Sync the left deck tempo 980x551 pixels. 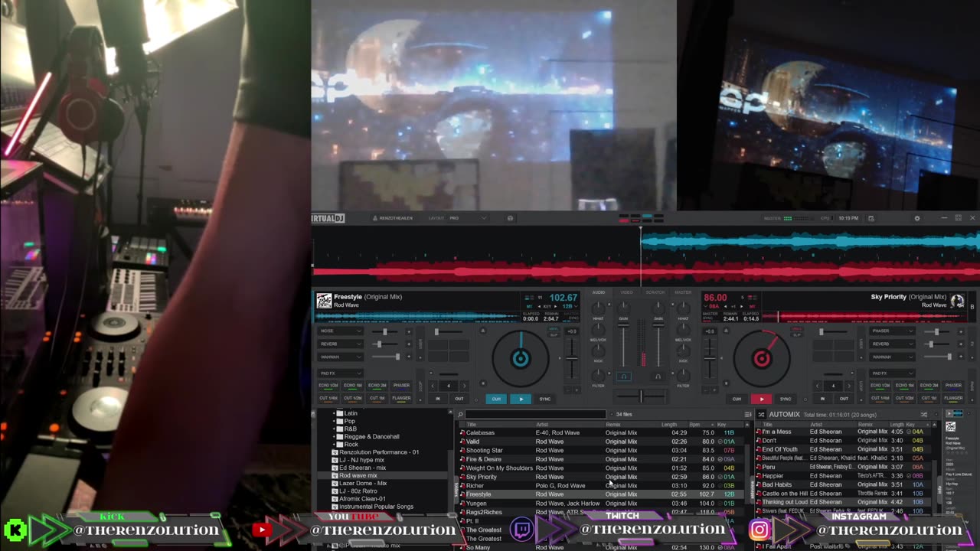point(544,399)
